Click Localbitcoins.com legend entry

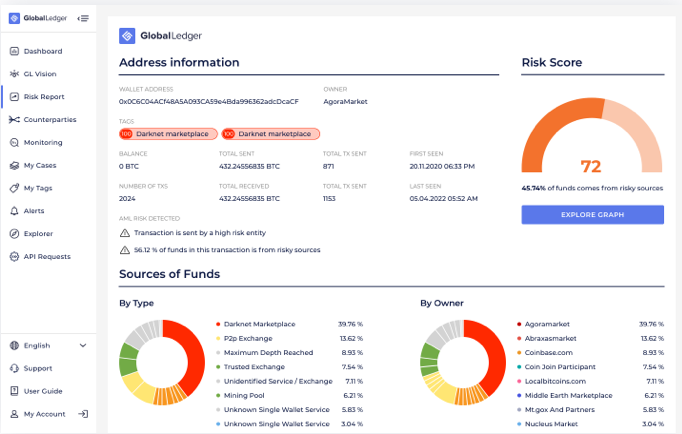[590, 381]
